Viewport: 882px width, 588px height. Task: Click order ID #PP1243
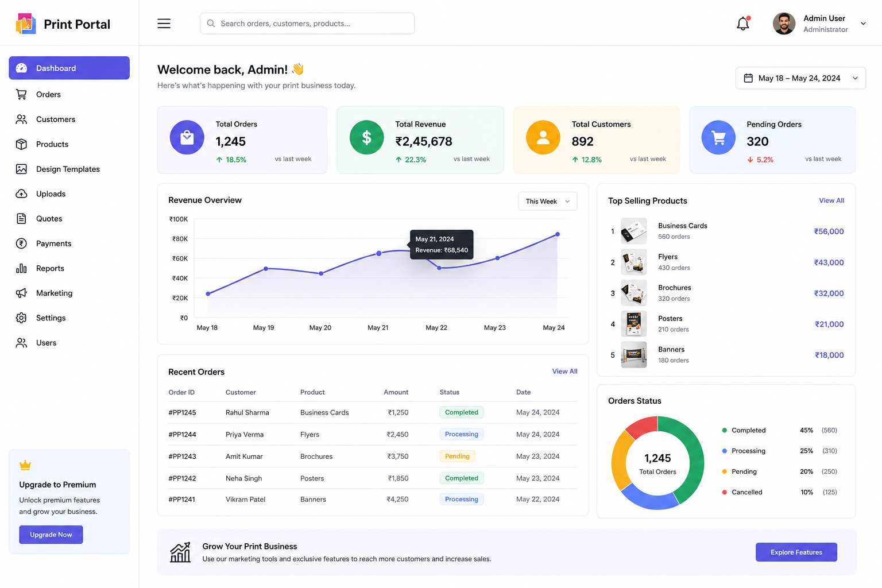[x=182, y=457]
